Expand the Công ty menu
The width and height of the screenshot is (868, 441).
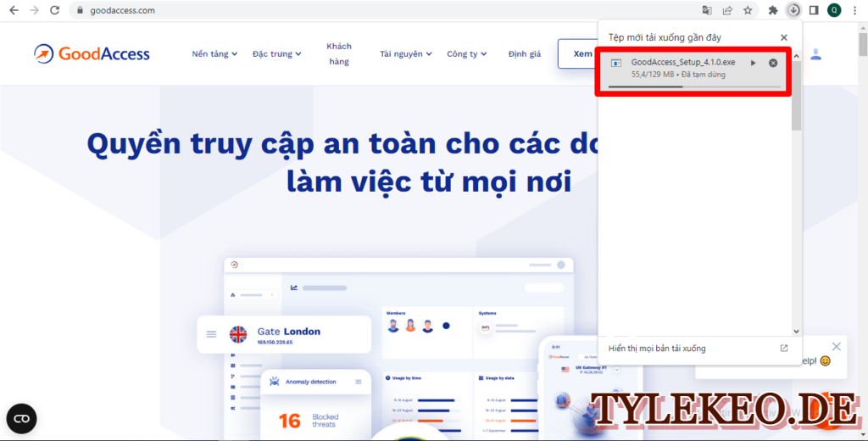click(x=467, y=53)
